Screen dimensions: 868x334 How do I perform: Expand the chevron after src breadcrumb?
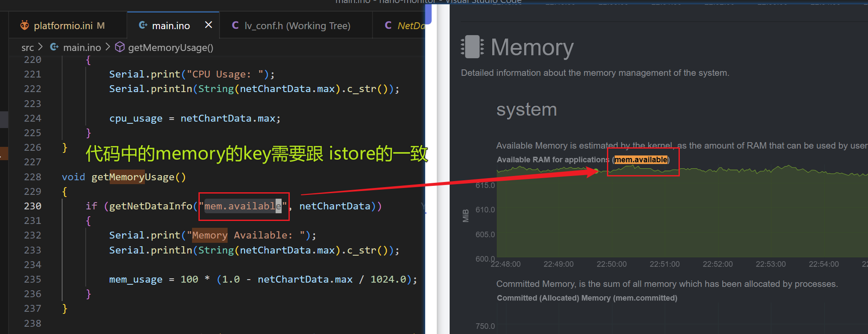click(41, 47)
